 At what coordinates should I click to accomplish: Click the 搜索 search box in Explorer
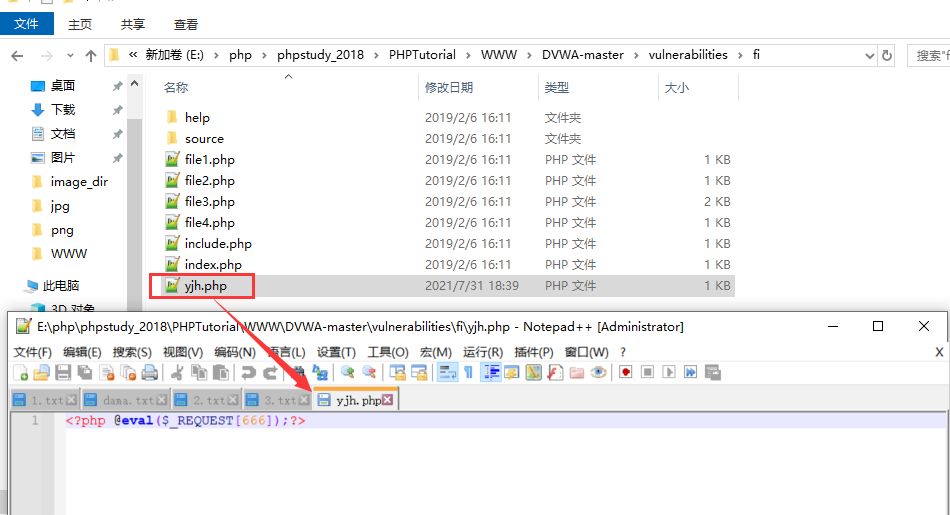pyautogui.click(x=929, y=56)
